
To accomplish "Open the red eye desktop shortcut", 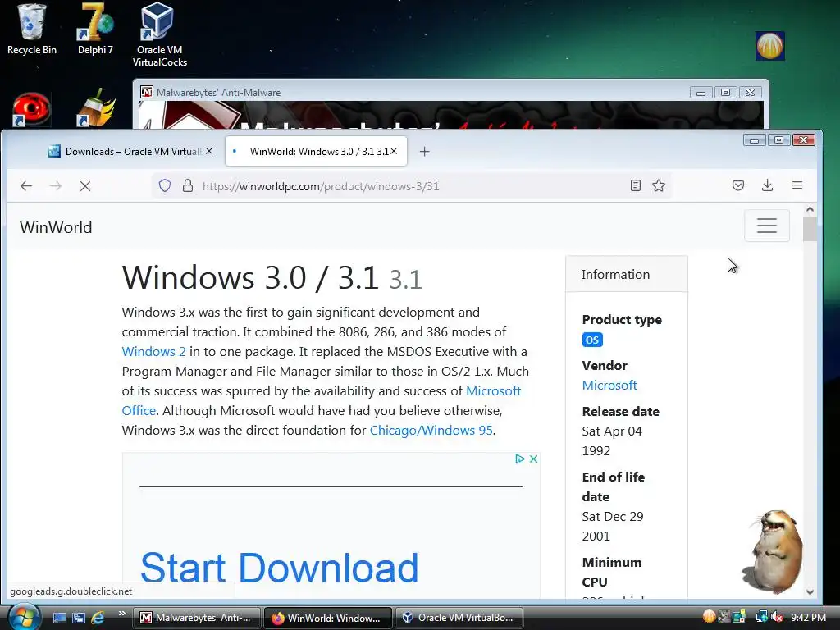I will pos(32,109).
